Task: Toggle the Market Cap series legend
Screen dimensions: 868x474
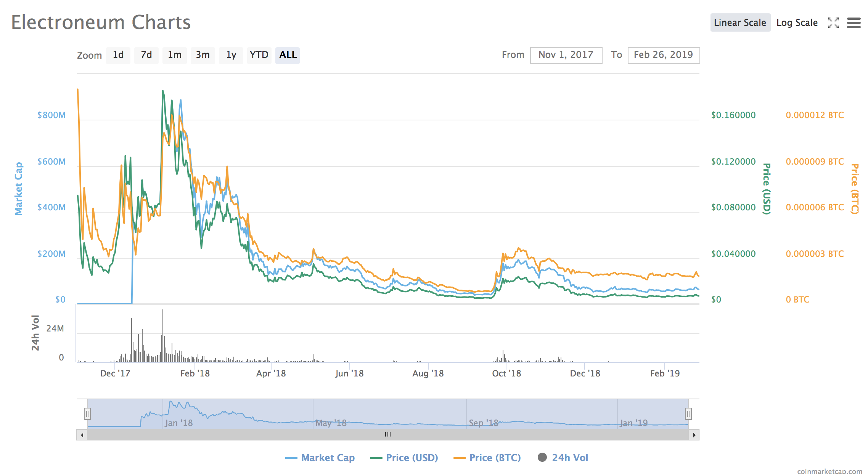Action: coord(328,458)
